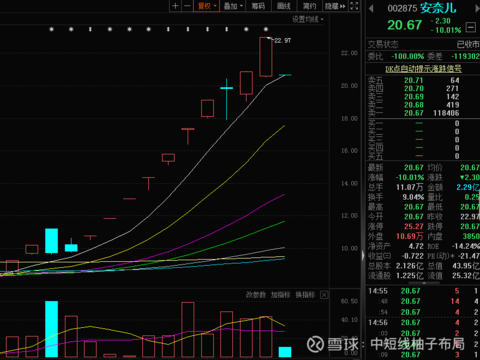Screen dimensions: 480x360
Task: Click the first event marker above candles
Action: (51, 29)
